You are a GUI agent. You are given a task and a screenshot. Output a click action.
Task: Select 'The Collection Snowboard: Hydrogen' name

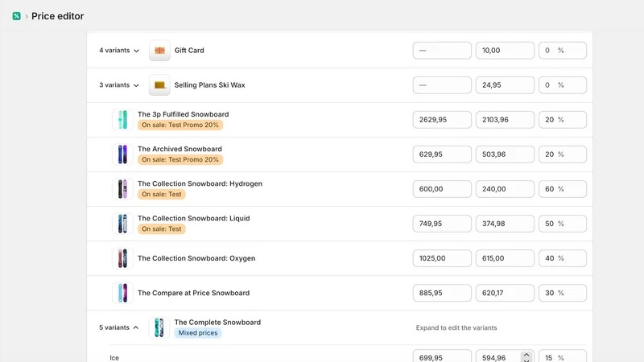[x=200, y=183]
